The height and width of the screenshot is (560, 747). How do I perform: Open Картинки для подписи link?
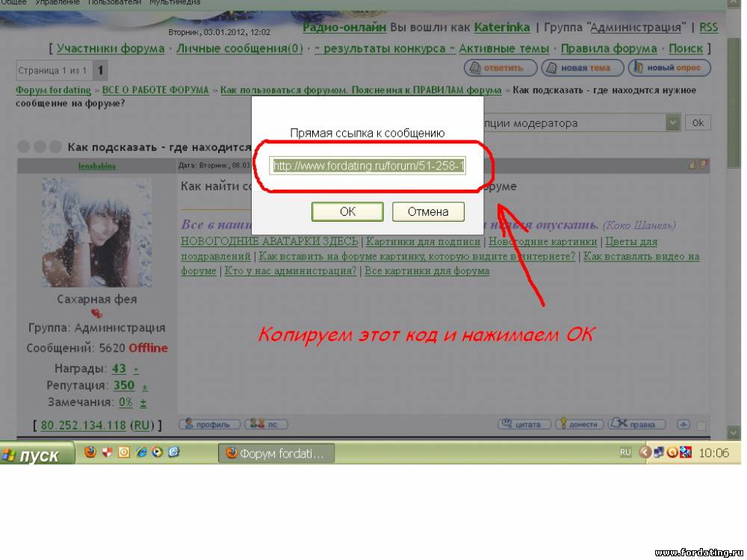(423, 242)
